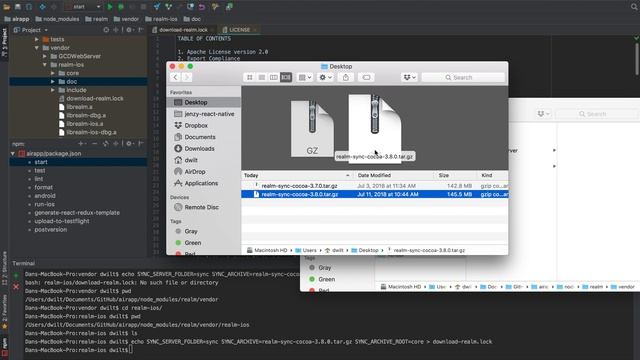640x360 pixels.
Task: Click the green debug bug icon in IDE toolbar
Action: pyautogui.click(x=121, y=7)
